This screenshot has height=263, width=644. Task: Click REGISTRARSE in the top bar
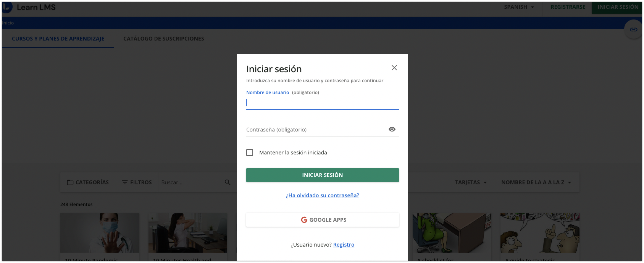point(568,7)
